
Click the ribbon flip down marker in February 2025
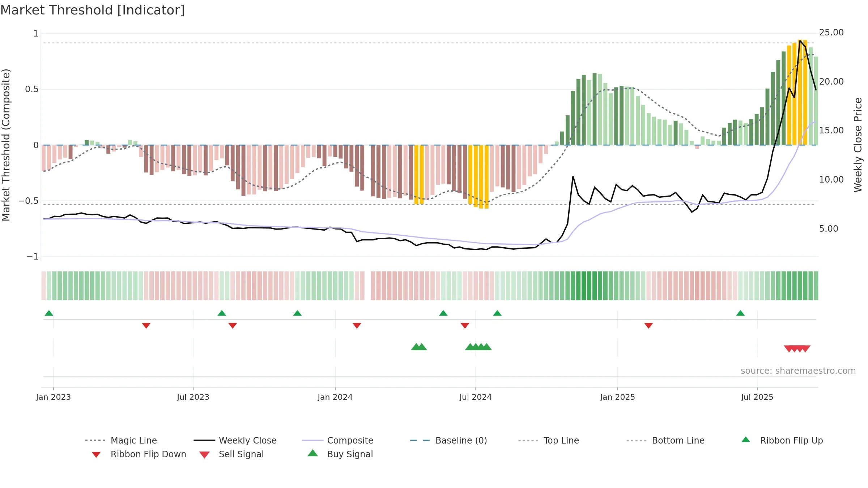point(648,326)
